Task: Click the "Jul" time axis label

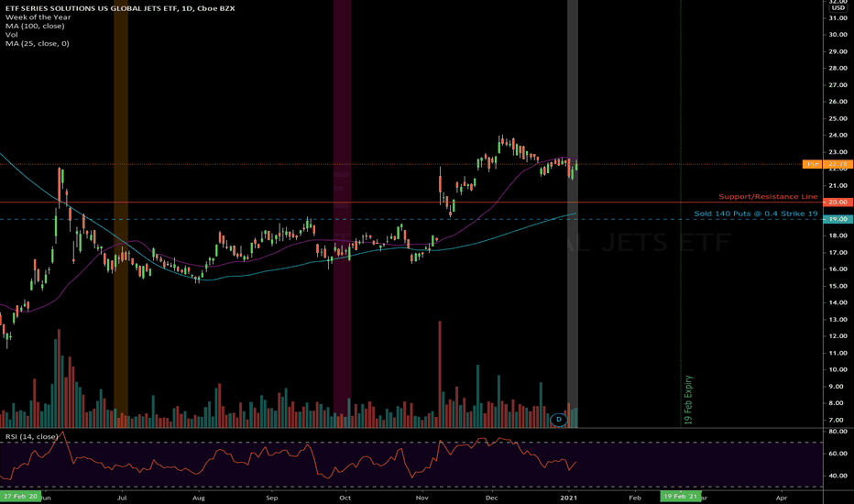Action: pos(122,498)
